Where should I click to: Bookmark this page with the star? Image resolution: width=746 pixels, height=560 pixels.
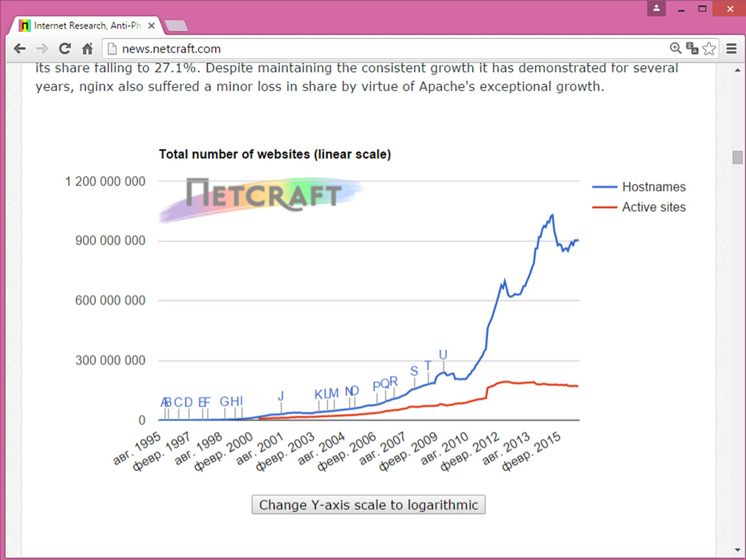click(709, 49)
